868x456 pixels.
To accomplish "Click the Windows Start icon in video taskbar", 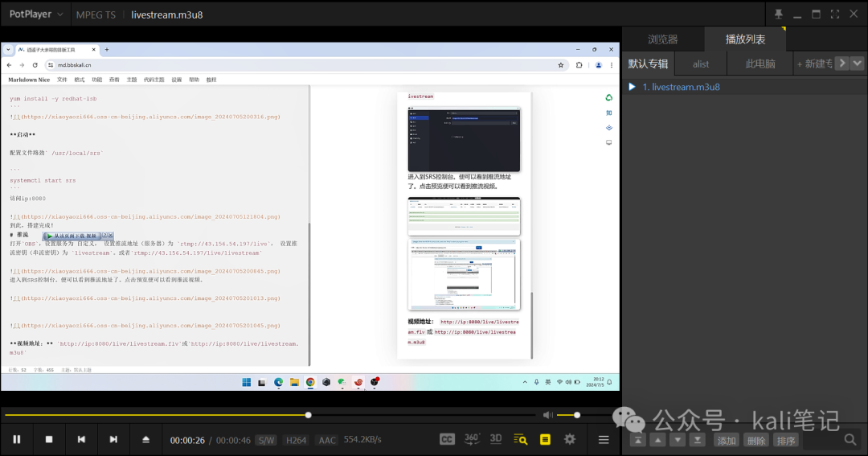I will 247,382.
